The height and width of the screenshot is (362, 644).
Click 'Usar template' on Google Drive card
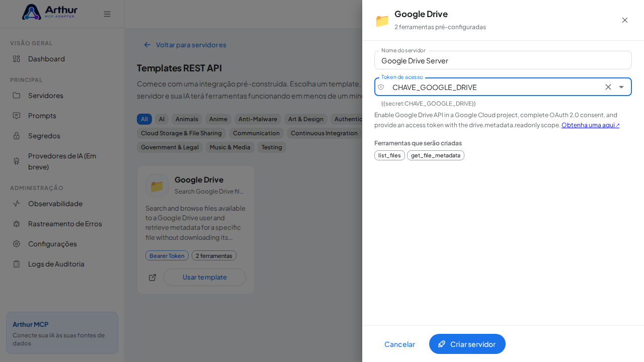tap(205, 278)
